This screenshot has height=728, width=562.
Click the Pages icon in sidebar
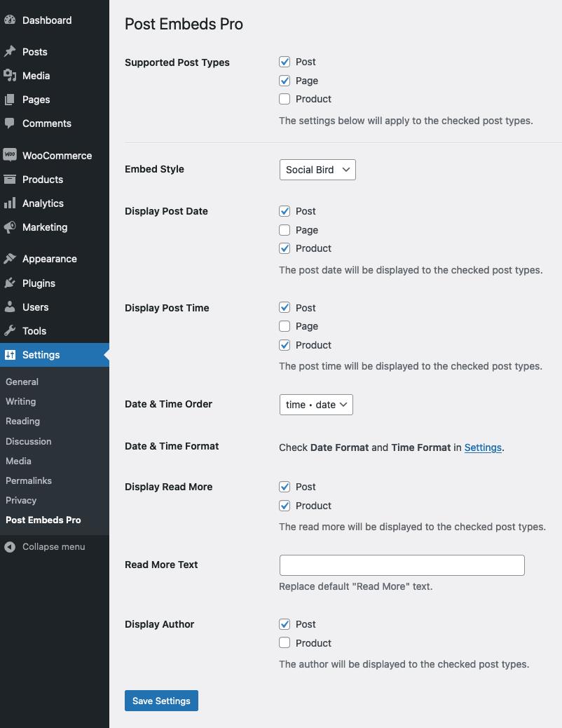click(x=10, y=100)
